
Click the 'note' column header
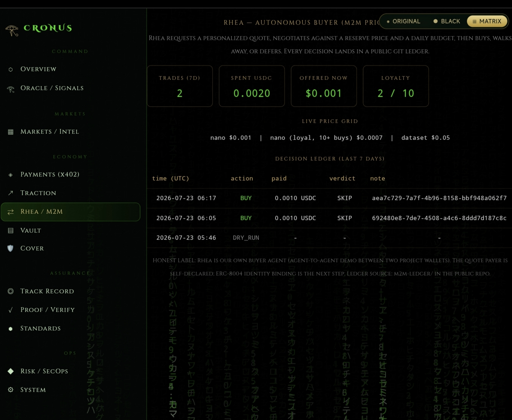(377, 179)
